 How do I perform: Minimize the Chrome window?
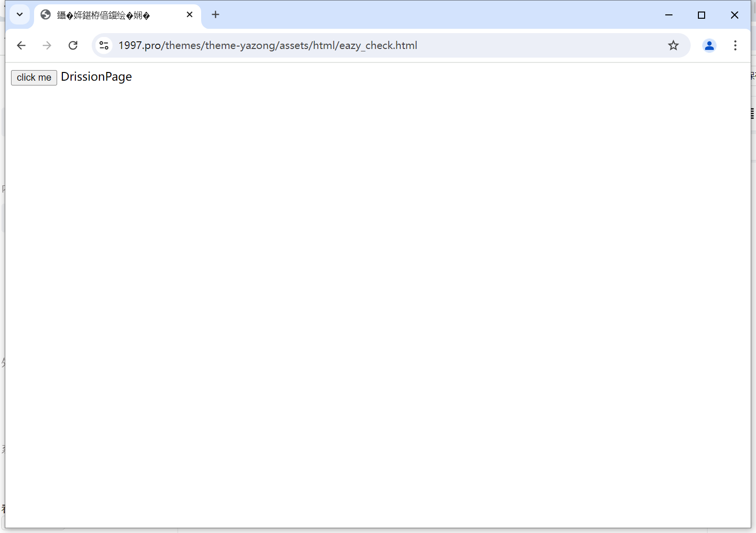pyautogui.click(x=669, y=15)
